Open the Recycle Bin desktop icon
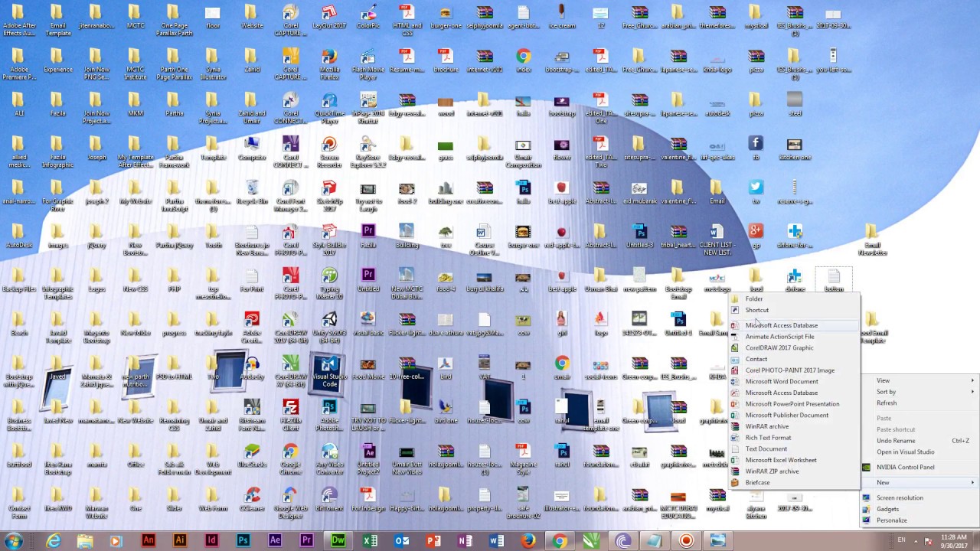 [x=252, y=193]
